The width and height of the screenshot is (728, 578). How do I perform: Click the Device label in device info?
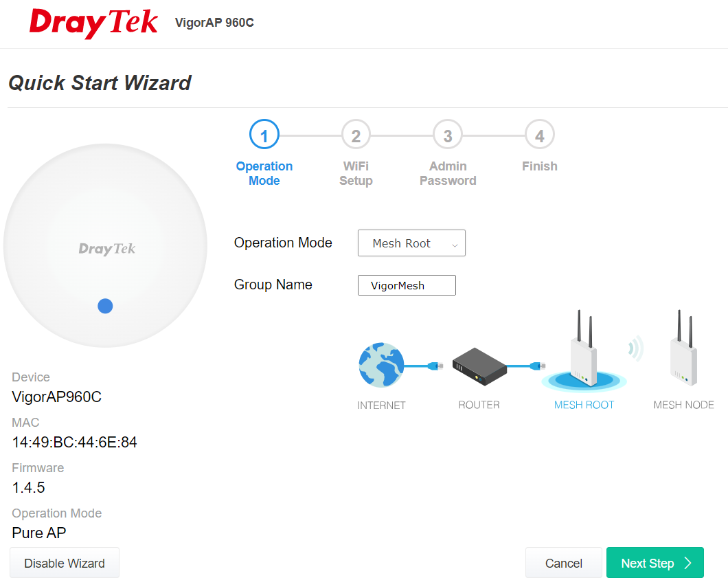[31, 377]
